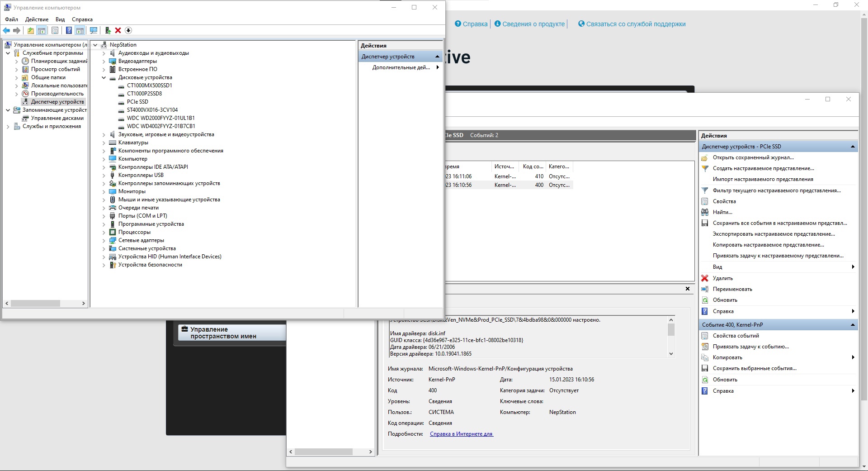The height and width of the screenshot is (471, 868).
Task: Close the event details preview pane
Action: tap(688, 289)
